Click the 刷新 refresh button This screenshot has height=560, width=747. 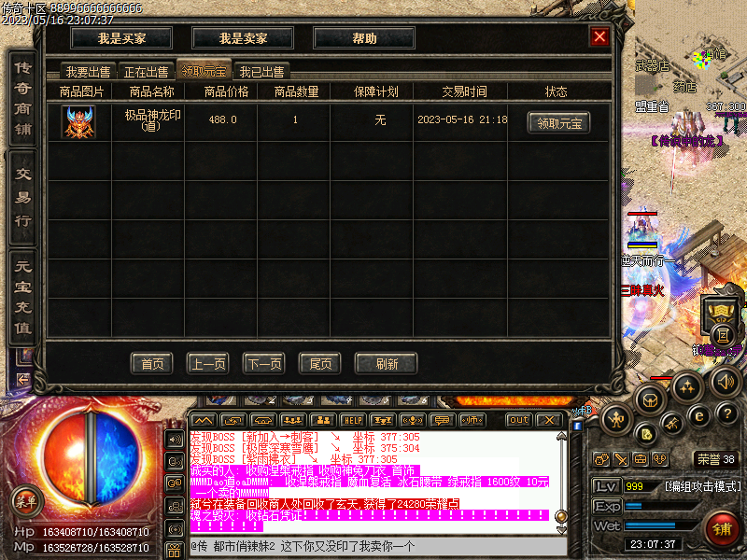pos(386,364)
